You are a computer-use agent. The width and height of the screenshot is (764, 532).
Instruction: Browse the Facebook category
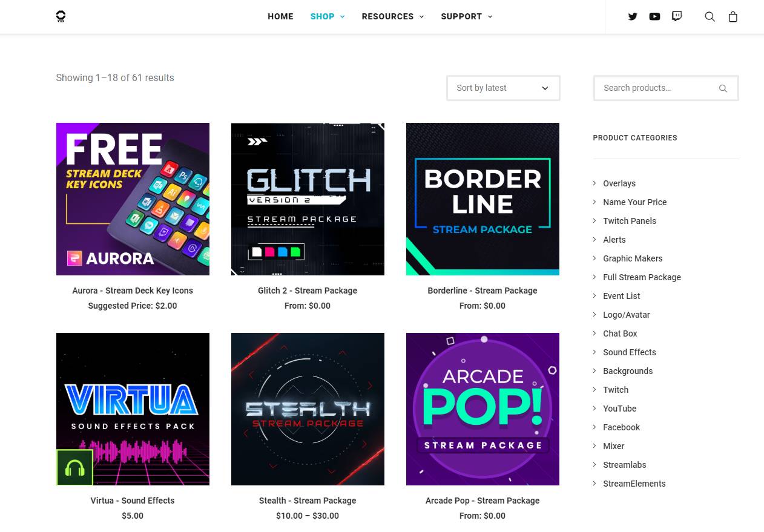tap(621, 427)
